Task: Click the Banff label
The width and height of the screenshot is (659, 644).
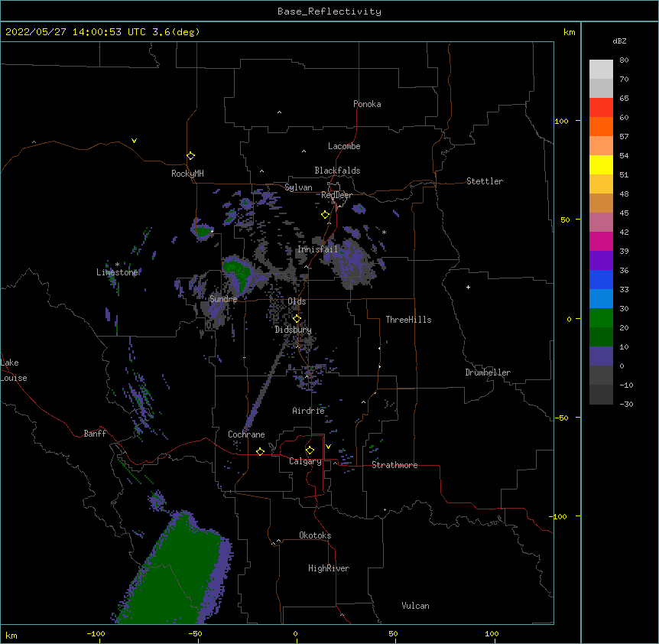Action: 95,434
